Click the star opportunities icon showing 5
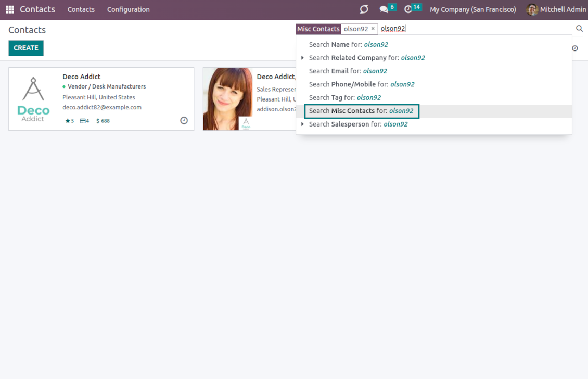The image size is (588, 379). tap(69, 121)
